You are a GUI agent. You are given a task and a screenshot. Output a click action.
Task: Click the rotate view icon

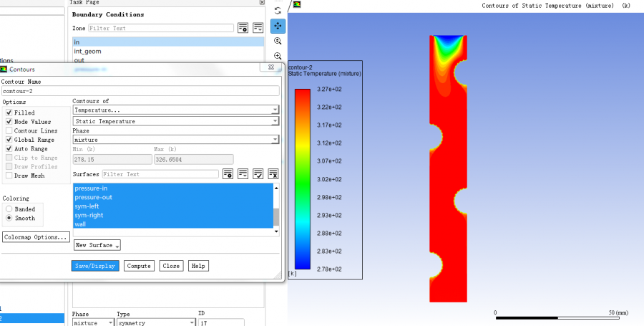point(278,11)
